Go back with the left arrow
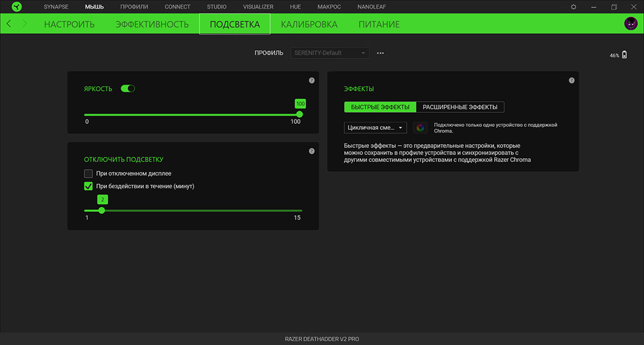Screen dimensions: 644x345 coord(9,24)
